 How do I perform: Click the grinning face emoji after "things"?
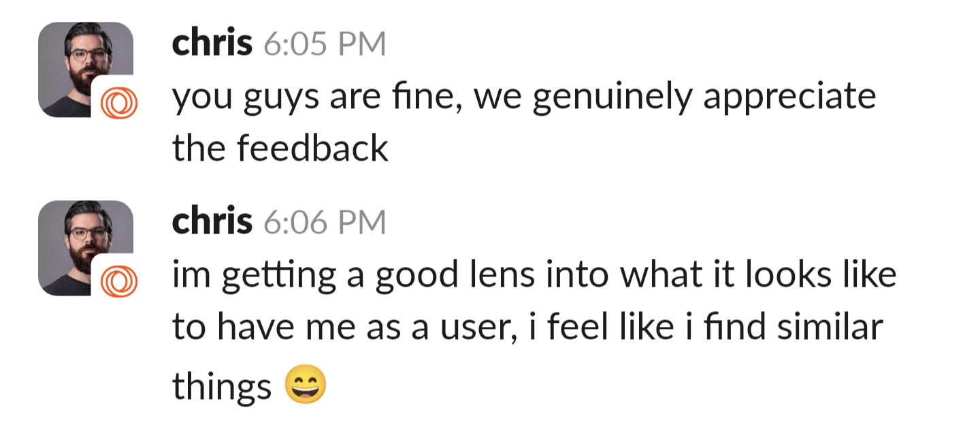point(306,385)
